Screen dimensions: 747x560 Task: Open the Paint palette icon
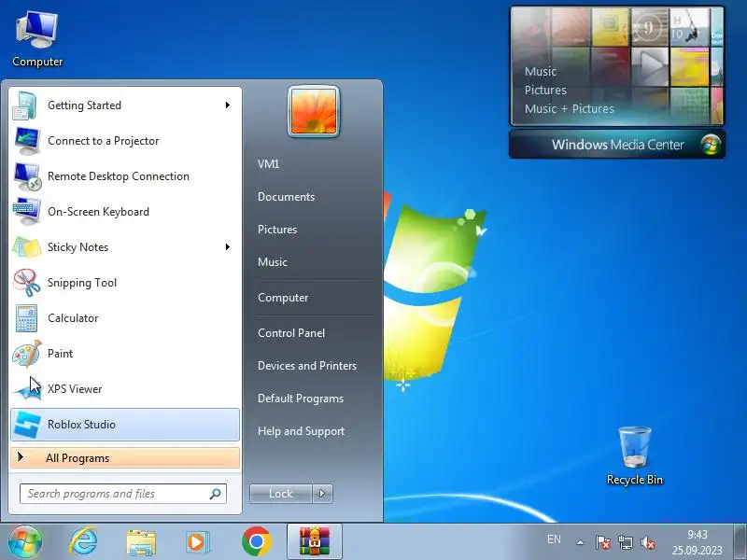(x=27, y=354)
